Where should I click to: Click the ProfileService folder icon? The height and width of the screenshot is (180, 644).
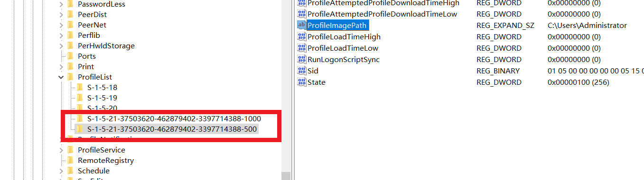click(71, 150)
